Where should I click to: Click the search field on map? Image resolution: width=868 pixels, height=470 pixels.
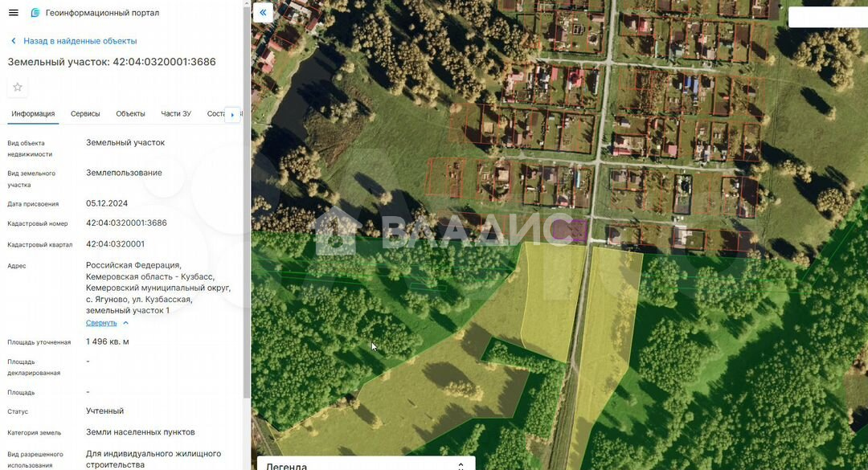(x=827, y=17)
